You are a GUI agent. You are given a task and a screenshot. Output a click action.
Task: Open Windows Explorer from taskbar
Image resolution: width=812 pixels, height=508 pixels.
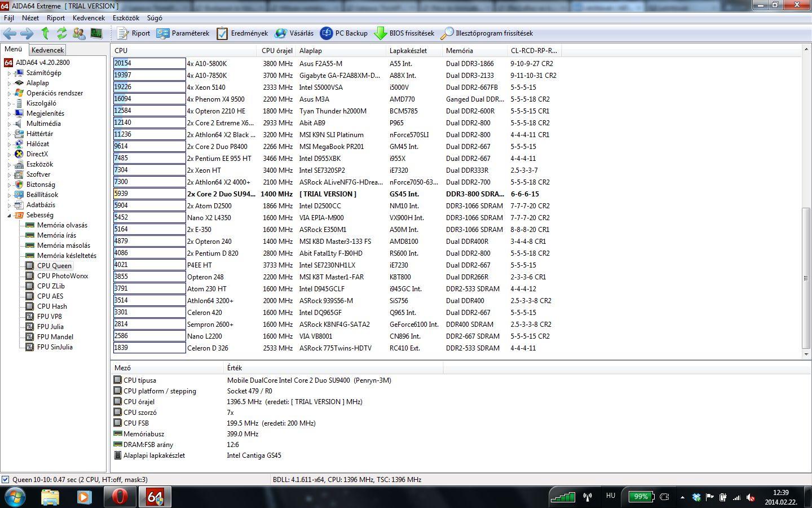tap(50, 497)
